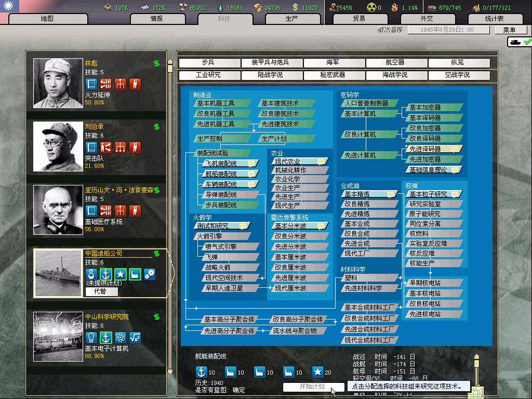
Task: Open the 菜单 button
Action: pyautogui.click(x=509, y=30)
